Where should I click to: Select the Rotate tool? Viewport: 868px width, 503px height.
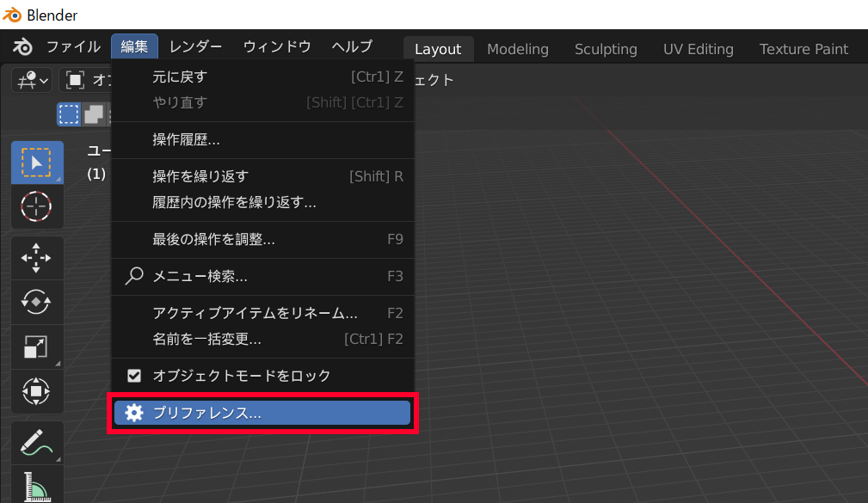pos(37,302)
